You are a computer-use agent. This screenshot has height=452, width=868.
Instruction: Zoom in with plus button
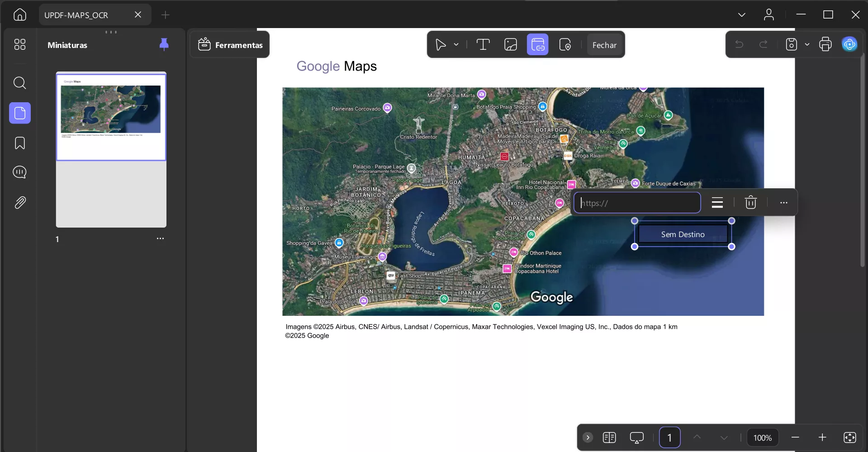[x=822, y=438]
